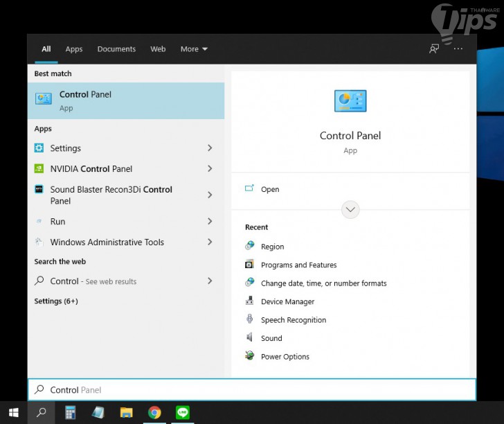This screenshot has width=504, height=424.
Task: Open Change date, time, or number formats
Action: click(x=324, y=283)
